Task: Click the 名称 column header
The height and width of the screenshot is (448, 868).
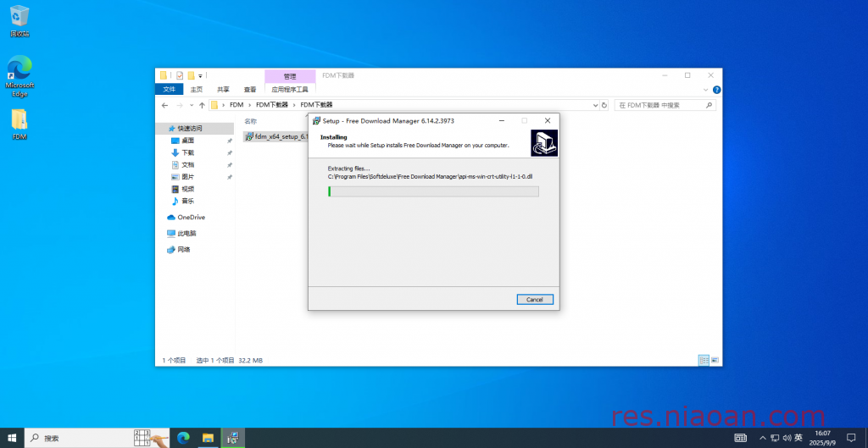Action: pyautogui.click(x=251, y=121)
